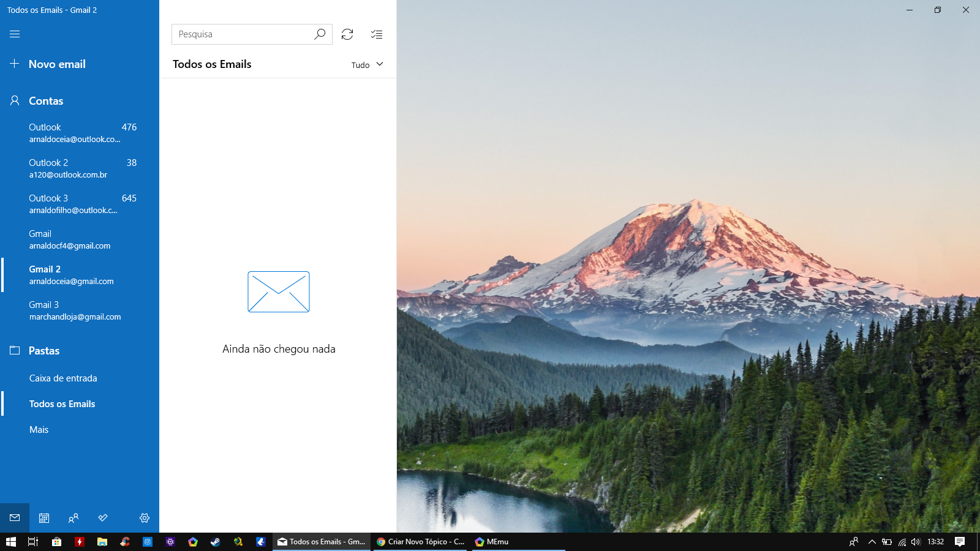Sync this view with refresh icon
This screenshot has width=980, height=551.
[x=347, y=34]
